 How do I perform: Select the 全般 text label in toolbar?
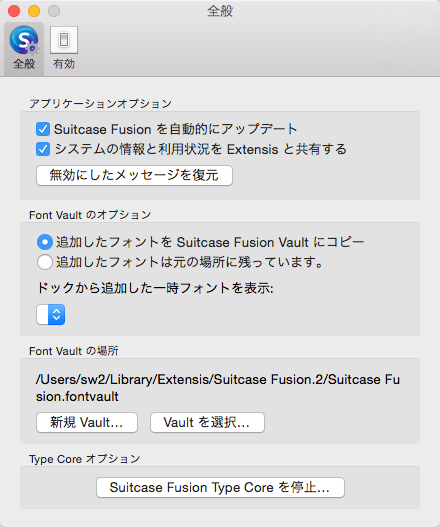click(24, 64)
